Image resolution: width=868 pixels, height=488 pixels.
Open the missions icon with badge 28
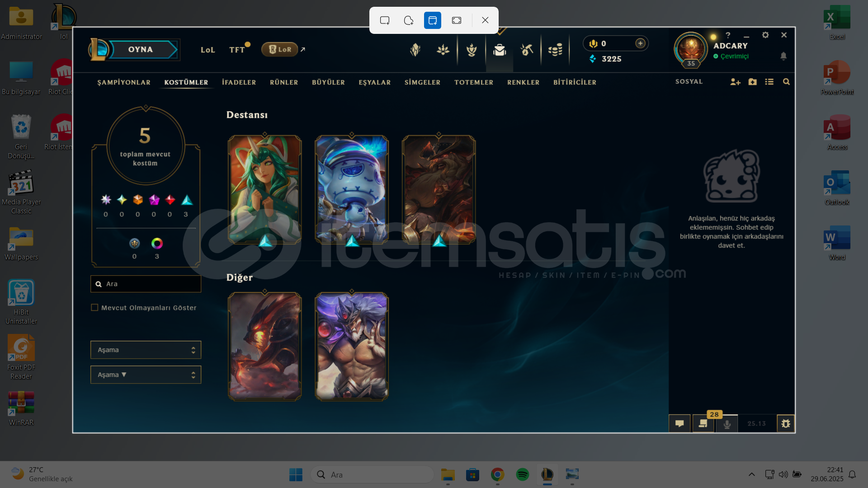(703, 424)
